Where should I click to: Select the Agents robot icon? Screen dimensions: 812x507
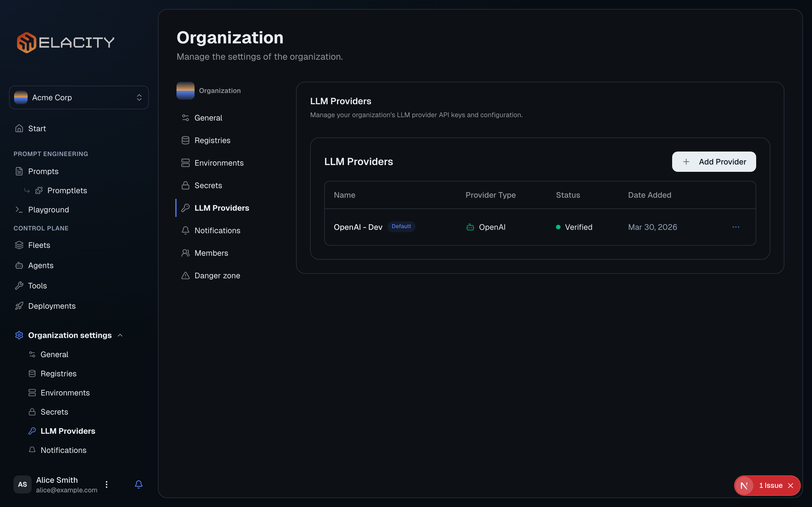pyautogui.click(x=19, y=265)
